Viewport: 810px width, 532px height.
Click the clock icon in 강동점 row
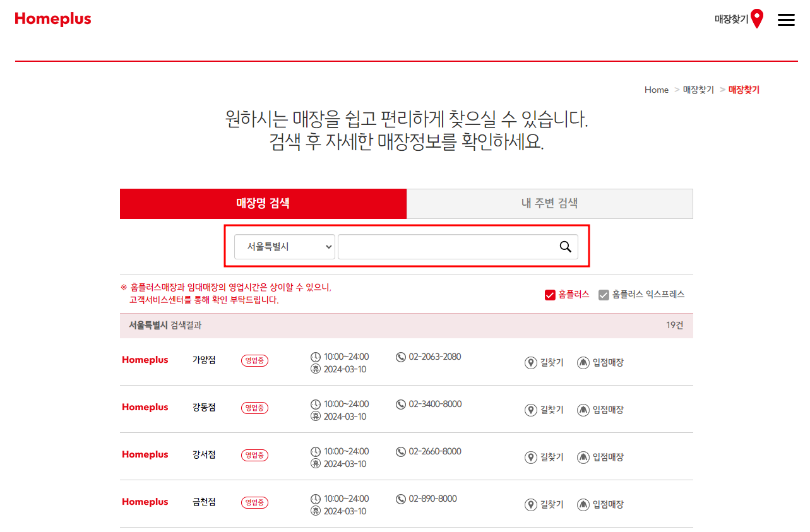coord(316,405)
